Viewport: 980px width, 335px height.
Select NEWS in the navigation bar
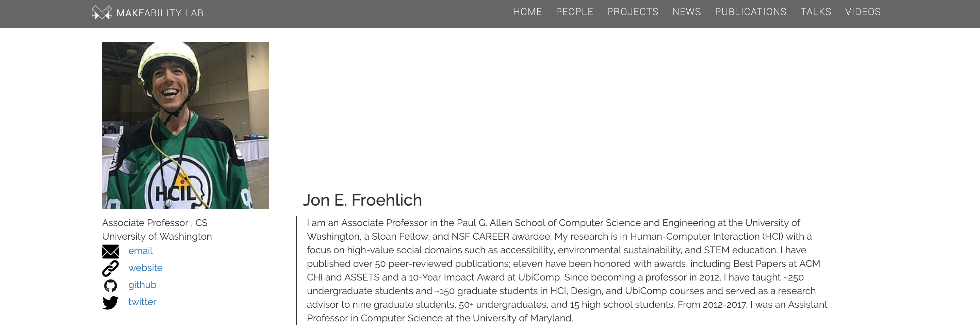[686, 12]
